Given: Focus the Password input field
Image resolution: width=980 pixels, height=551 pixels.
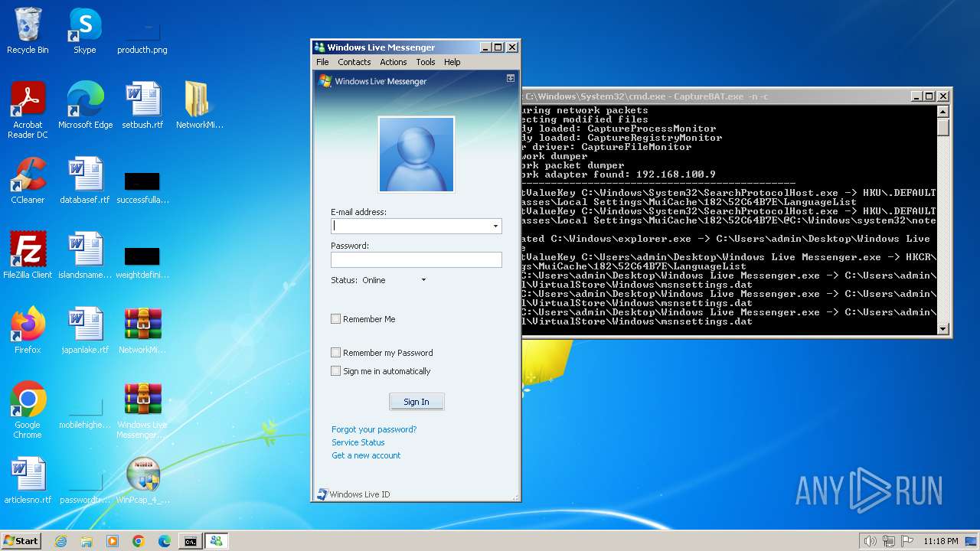Looking at the screenshot, I should point(416,259).
